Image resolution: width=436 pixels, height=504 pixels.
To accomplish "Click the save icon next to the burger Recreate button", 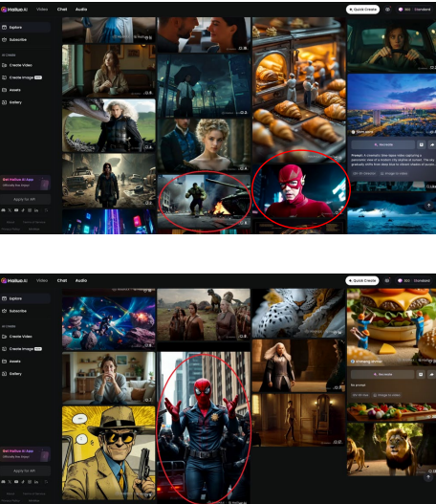I will pyautogui.click(x=421, y=375).
